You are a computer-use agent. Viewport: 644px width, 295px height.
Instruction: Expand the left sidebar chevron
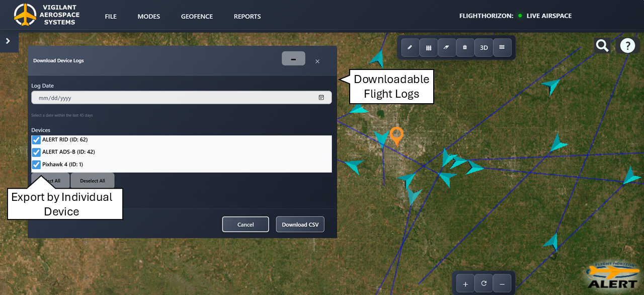click(x=8, y=41)
